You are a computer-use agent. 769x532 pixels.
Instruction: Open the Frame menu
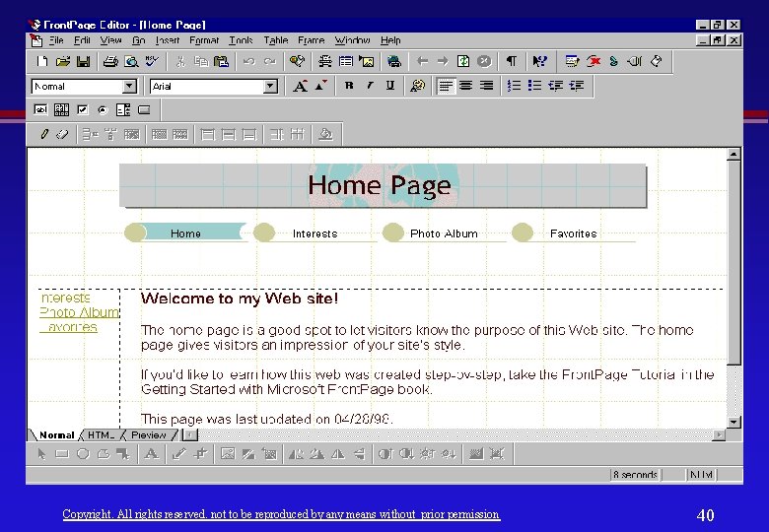(311, 40)
